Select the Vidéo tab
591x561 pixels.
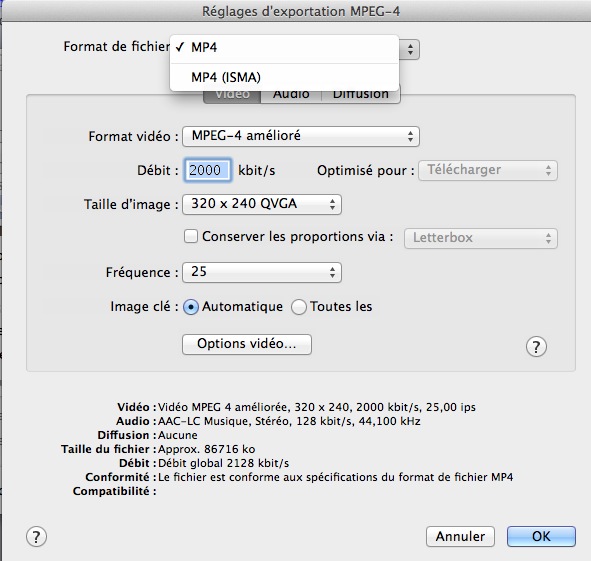pyautogui.click(x=232, y=95)
